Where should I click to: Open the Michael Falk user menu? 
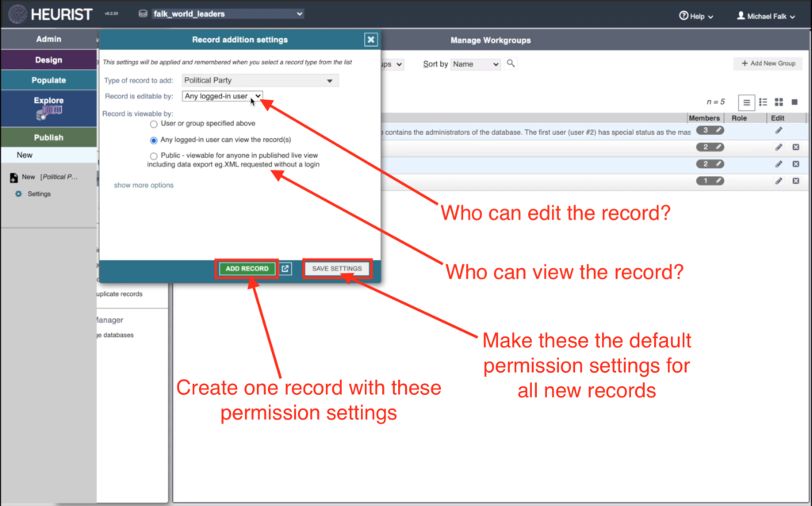click(x=766, y=16)
